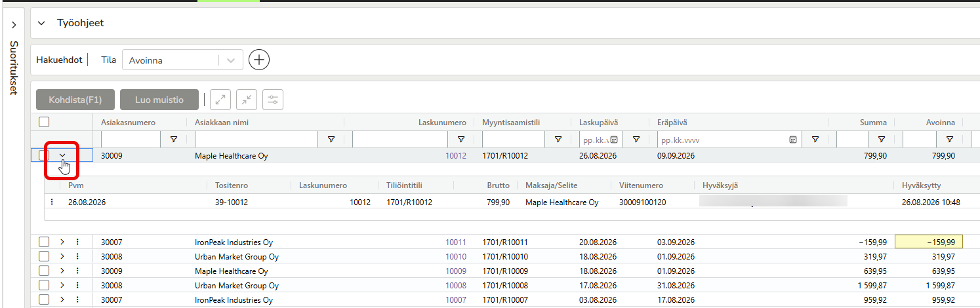Click filter icon for Asiakkaan nimi column

pyautogui.click(x=331, y=139)
